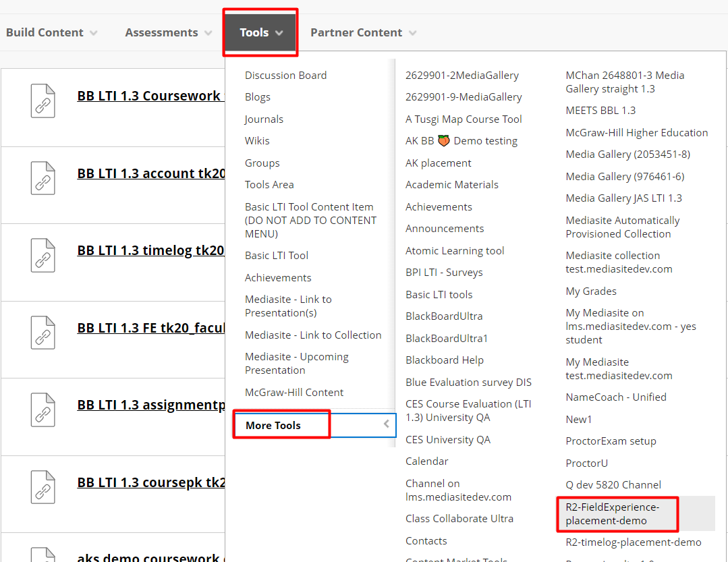The height and width of the screenshot is (562, 728).
Task: Open BB LTI 1.3 Coursework link
Action: click(151, 96)
